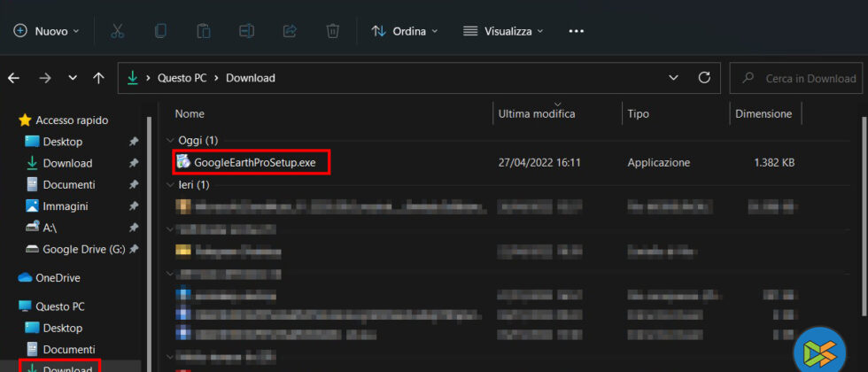The image size is (868, 372).
Task: Open the Nuovo (new item) menu
Action: [46, 31]
